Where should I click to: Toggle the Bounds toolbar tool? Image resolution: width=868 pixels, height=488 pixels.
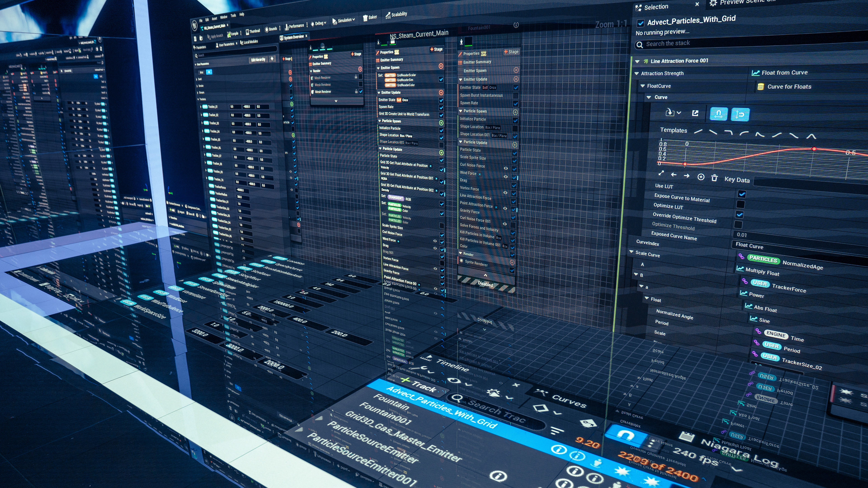(271, 29)
